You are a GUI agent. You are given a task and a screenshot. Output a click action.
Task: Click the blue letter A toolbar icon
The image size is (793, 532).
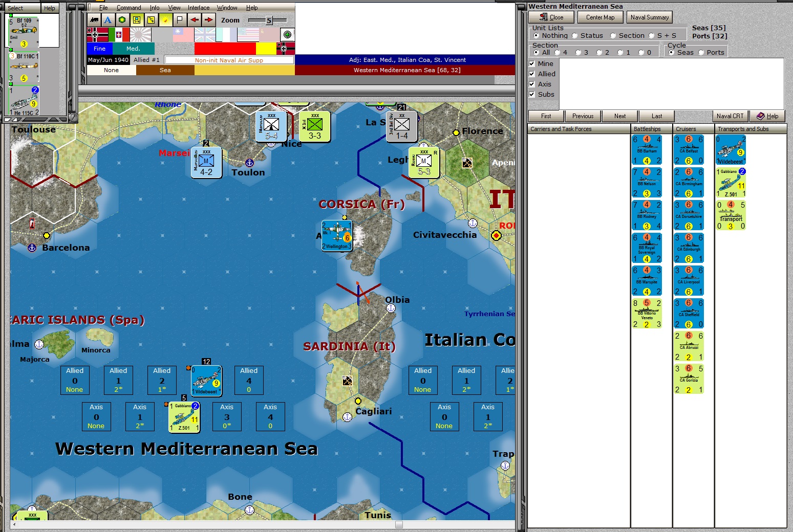(108, 20)
